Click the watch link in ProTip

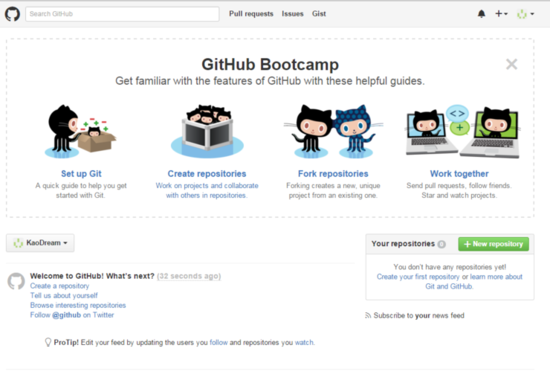[x=304, y=342]
